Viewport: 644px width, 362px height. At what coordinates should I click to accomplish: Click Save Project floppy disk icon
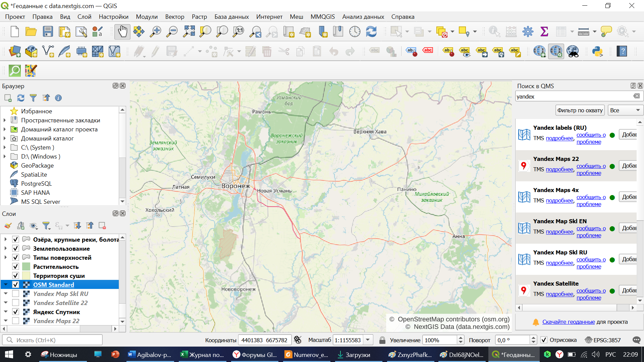click(x=48, y=32)
